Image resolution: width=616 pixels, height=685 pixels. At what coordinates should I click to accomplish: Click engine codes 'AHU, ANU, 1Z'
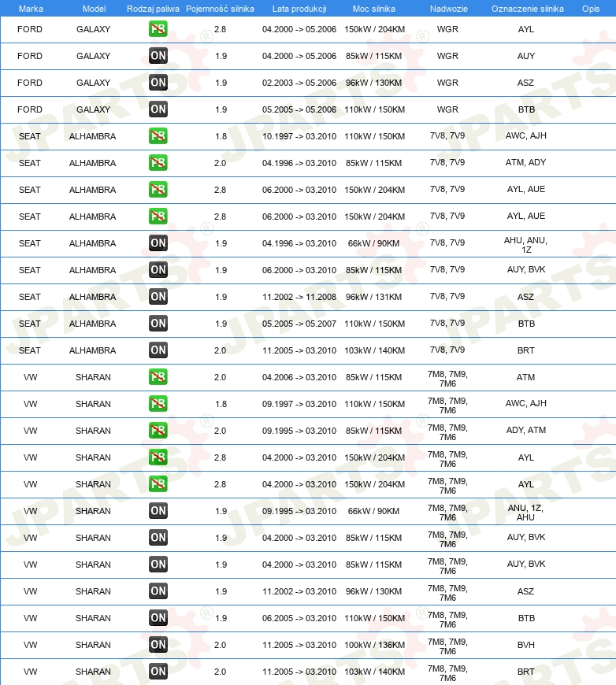coord(525,245)
